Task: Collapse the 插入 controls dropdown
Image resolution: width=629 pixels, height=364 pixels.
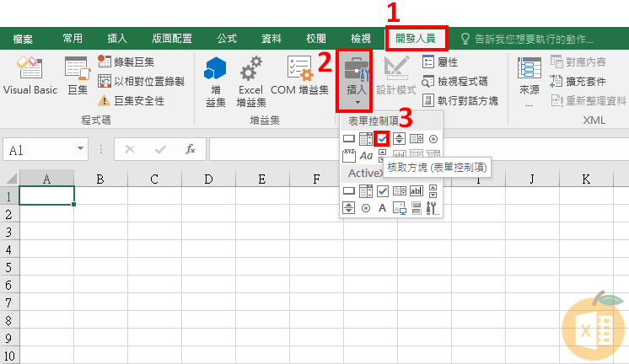Action: [356, 81]
